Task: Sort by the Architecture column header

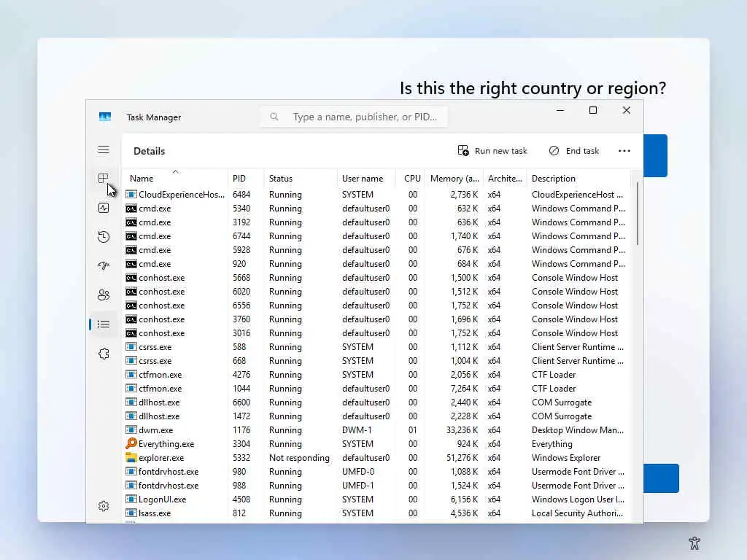Action: (x=505, y=179)
